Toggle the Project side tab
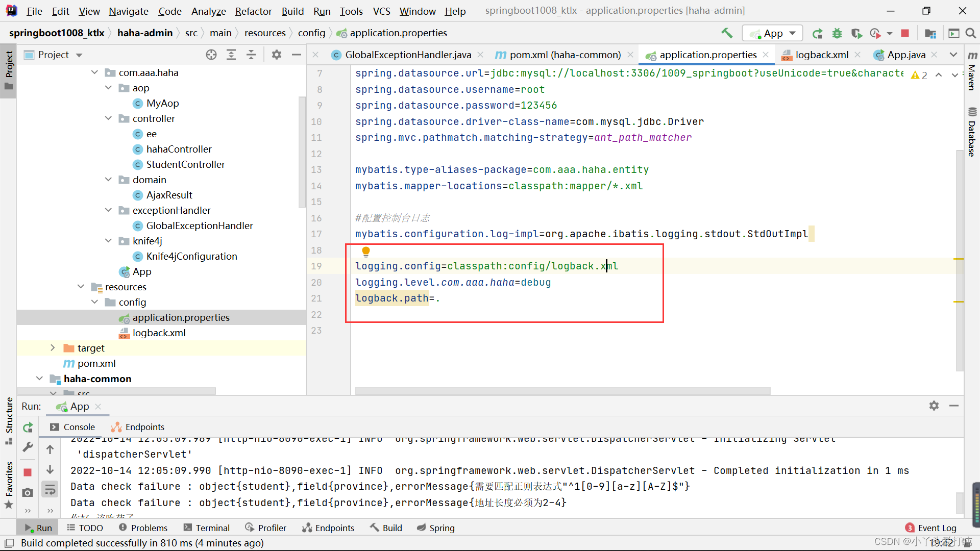This screenshot has height=551, width=980. click(9, 70)
